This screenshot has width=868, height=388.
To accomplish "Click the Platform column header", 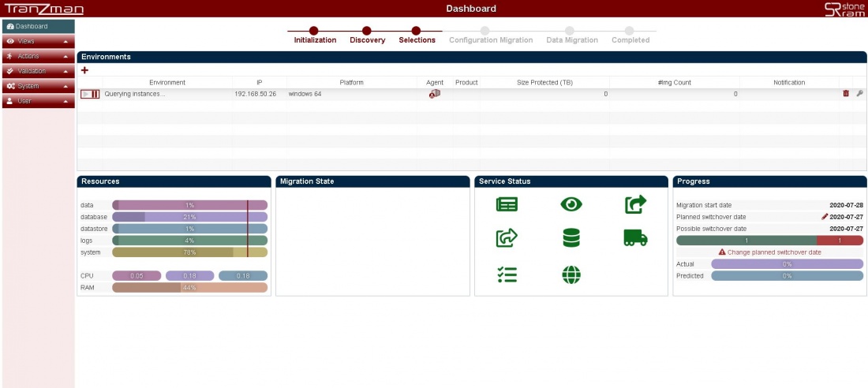I will pos(351,82).
